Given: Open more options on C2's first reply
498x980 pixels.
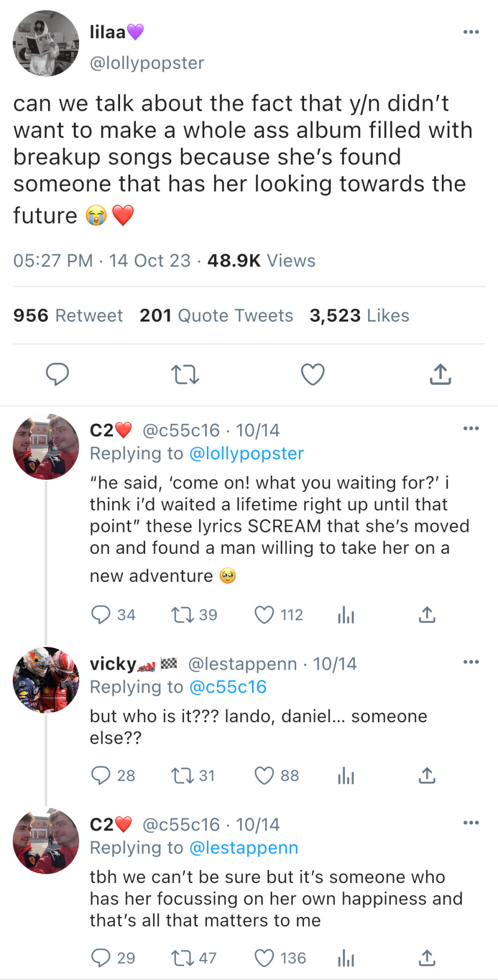Looking at the screenshot, I should pyautogui.click(x=470, y=428).
